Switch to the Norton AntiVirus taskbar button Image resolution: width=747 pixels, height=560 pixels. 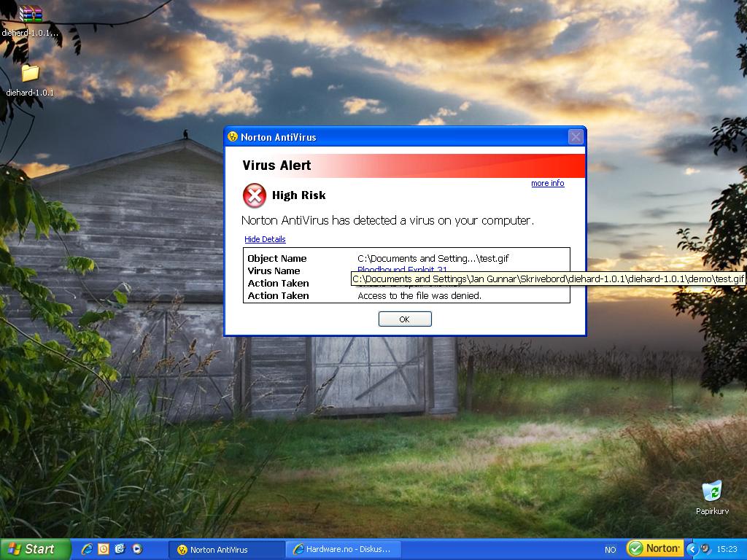coord(226,550)
